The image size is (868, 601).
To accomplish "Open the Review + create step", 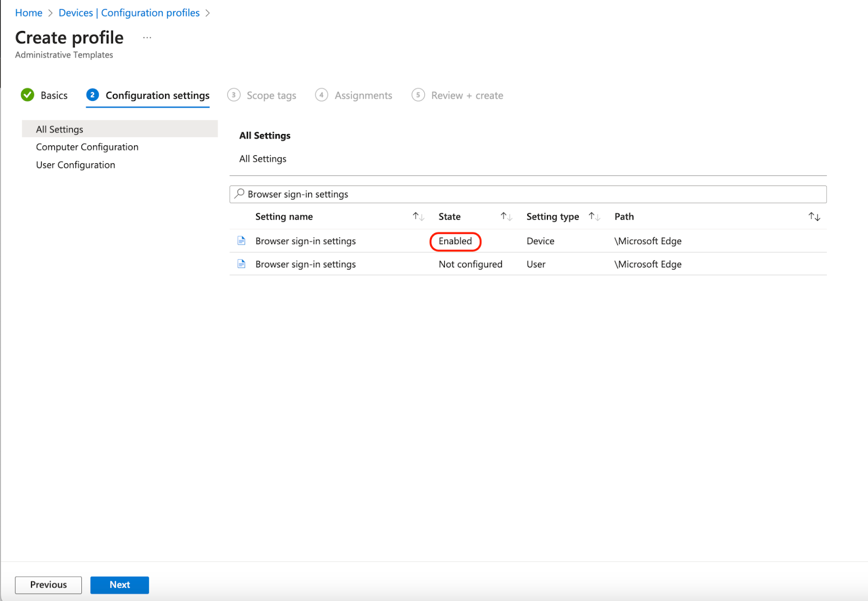I will tap(467, 95).
